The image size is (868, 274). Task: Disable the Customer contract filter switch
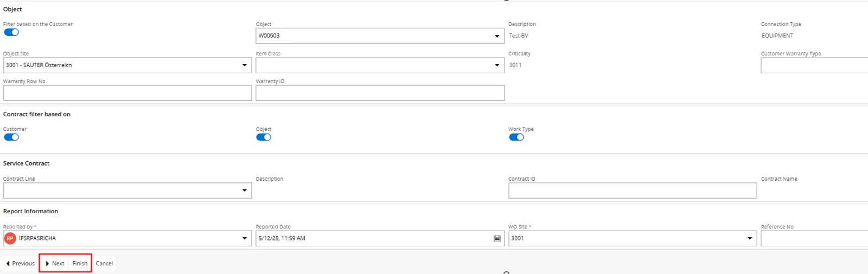[x=11, y=137]
